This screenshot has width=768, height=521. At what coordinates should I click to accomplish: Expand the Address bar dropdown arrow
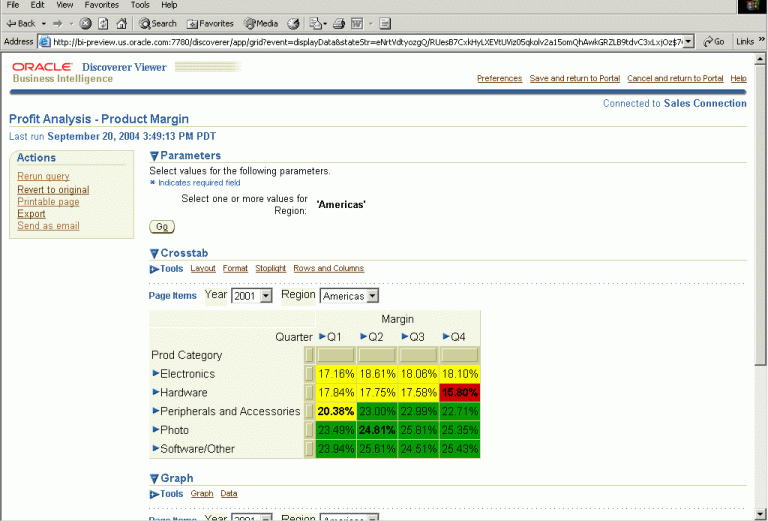pos(688,42)
